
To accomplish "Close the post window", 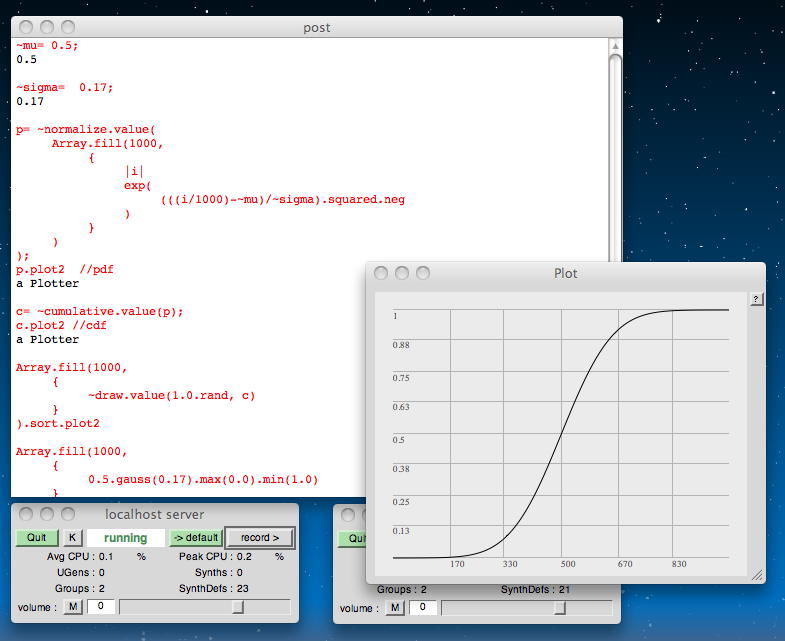I will (26, 27).
